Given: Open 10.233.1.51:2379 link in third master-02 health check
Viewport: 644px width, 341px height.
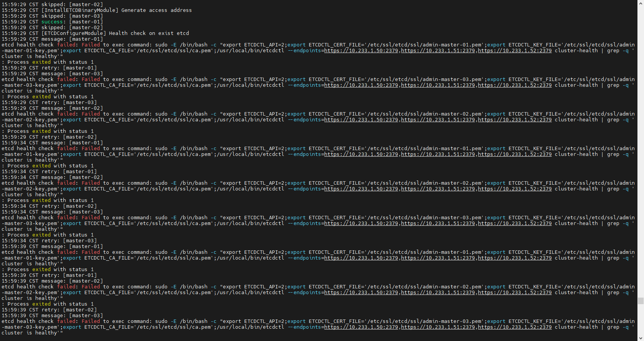Looking at the screenshot, I should pos(438,293).
